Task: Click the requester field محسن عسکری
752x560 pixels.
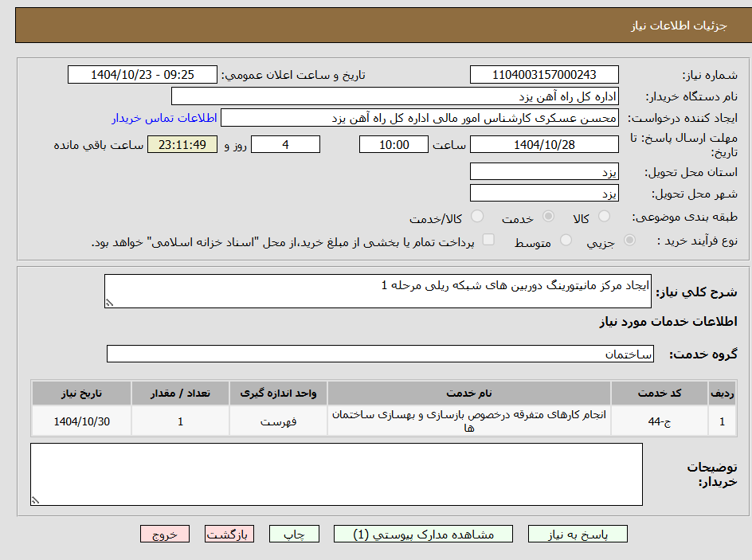Action: [420, 118]
